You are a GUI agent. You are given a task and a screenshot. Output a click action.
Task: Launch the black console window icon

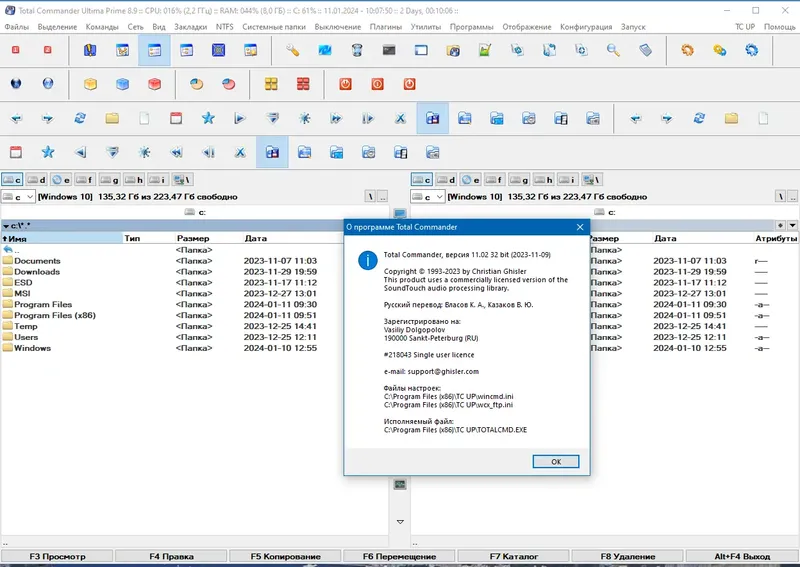[x=389, y=50]
